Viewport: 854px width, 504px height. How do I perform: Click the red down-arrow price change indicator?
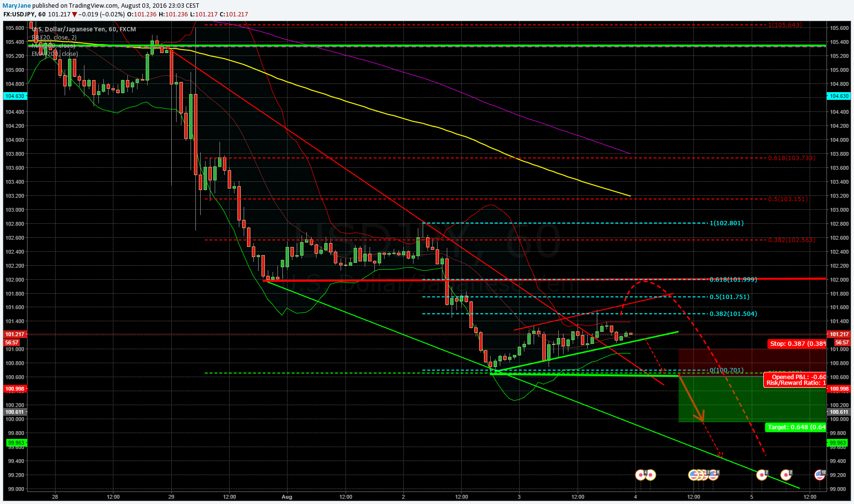click(x=74, y=14)
